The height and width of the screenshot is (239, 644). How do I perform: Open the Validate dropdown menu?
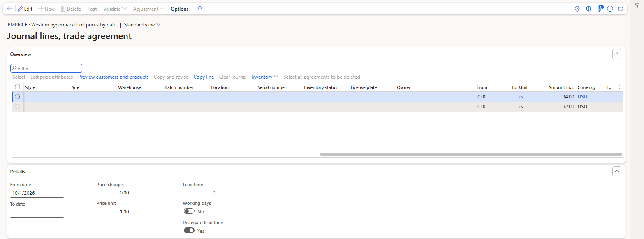pos(115,9)
